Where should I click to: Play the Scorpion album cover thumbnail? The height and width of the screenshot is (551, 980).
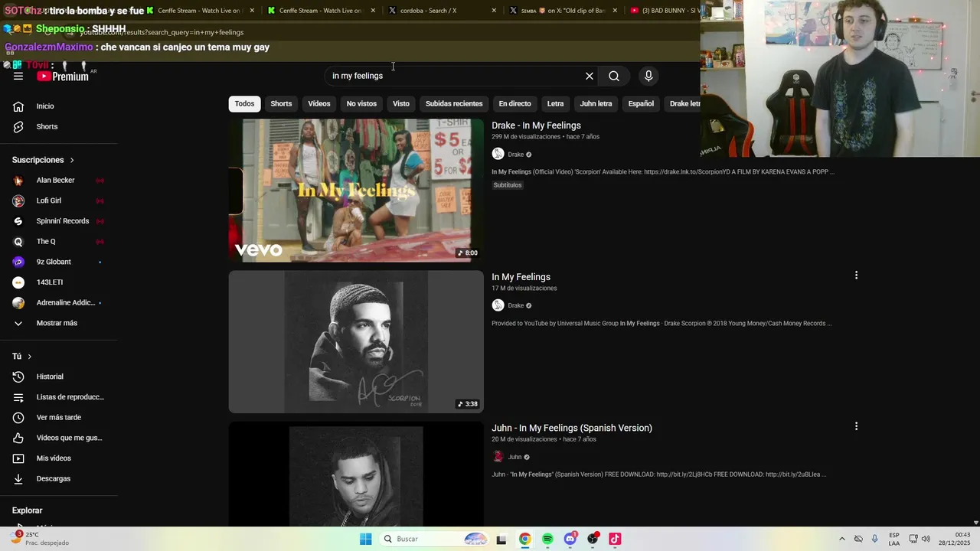[x=356, y=341]
